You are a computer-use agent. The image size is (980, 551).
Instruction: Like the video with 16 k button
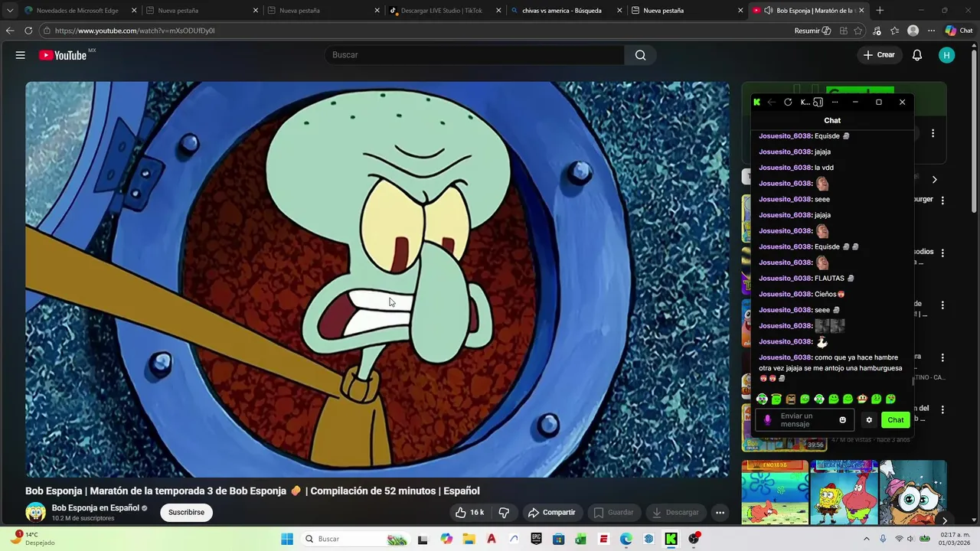469,512
